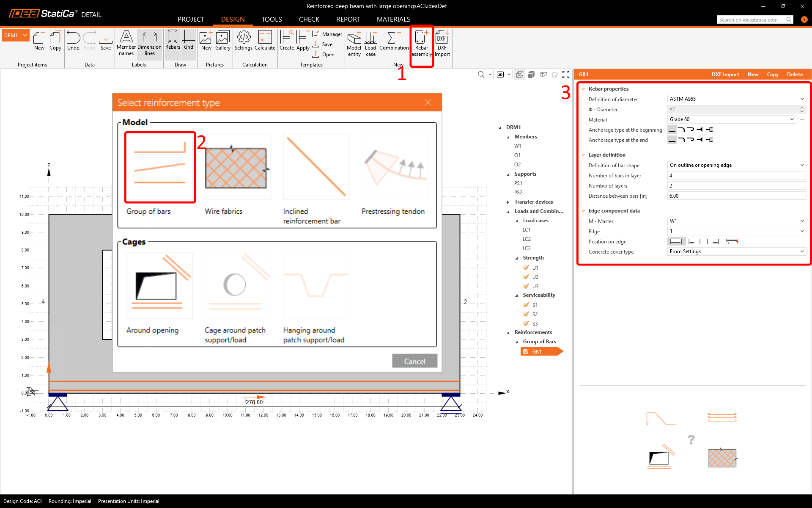Image resolution: width=812 pixels, height=508 pixels.
Task: Toggle the S2 serviceability checkbox
Action: click(x=526, y=314)
